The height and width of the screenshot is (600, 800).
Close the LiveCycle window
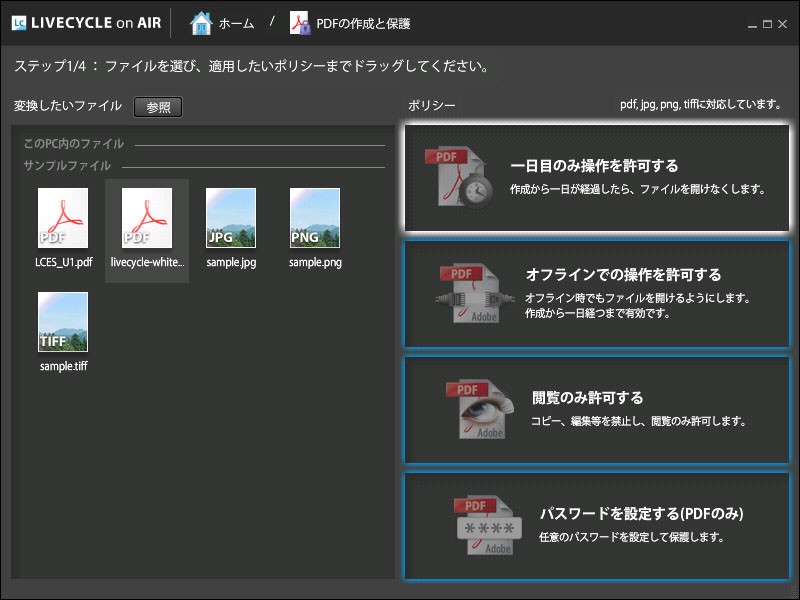(x=782, y=24)
